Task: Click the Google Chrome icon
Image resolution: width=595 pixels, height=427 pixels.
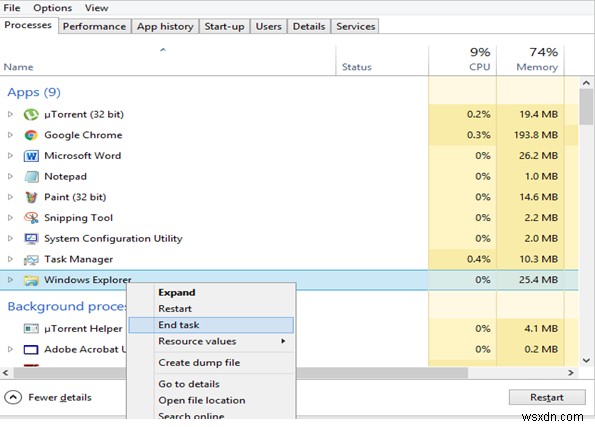Action: 31,135
